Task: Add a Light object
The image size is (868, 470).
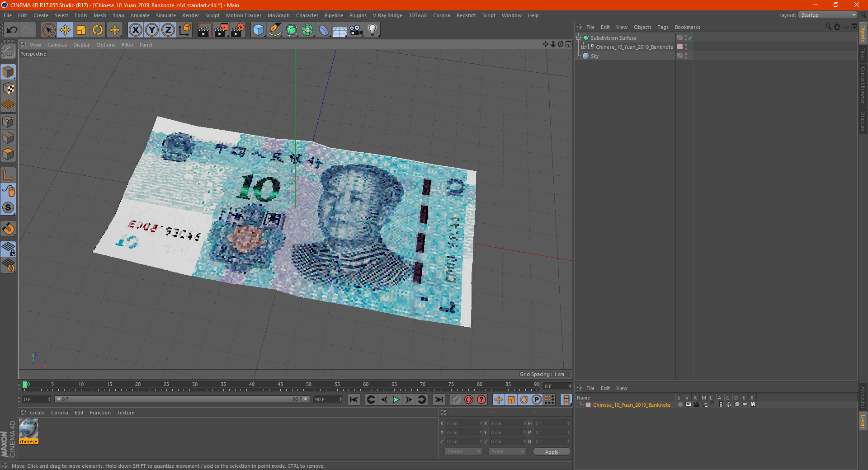Action: [x=373, y=30]
